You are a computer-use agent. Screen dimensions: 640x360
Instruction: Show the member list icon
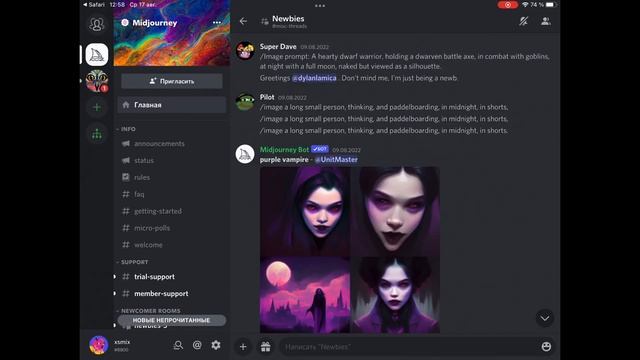545,21
